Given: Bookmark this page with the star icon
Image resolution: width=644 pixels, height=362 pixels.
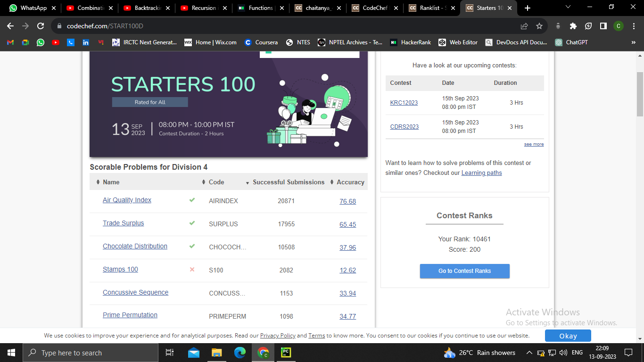Looking at the screenshot, I should 539,26.
